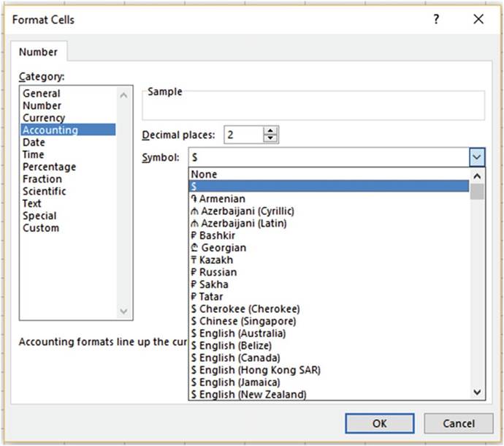Pick the Georgian currency symbol

[223, 248]
